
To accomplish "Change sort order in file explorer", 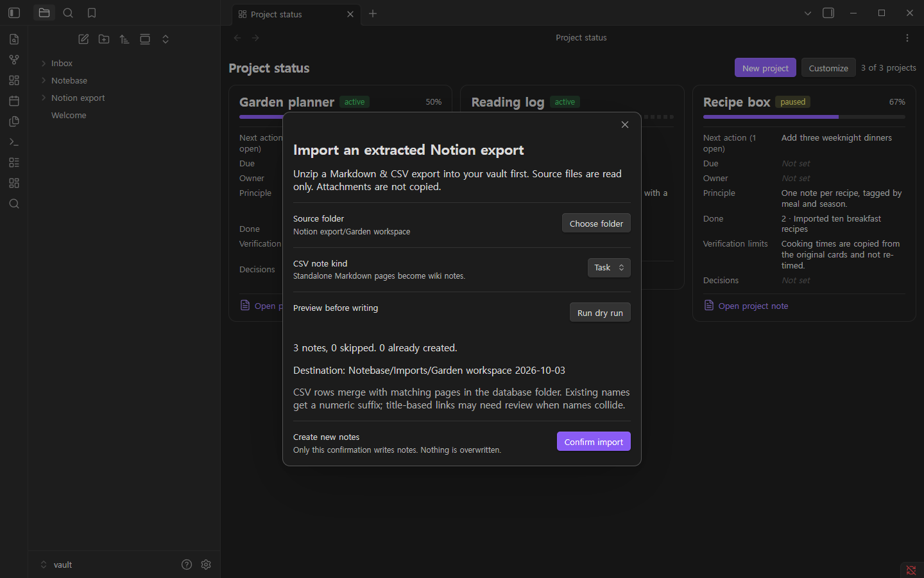I will pos(124,39).
